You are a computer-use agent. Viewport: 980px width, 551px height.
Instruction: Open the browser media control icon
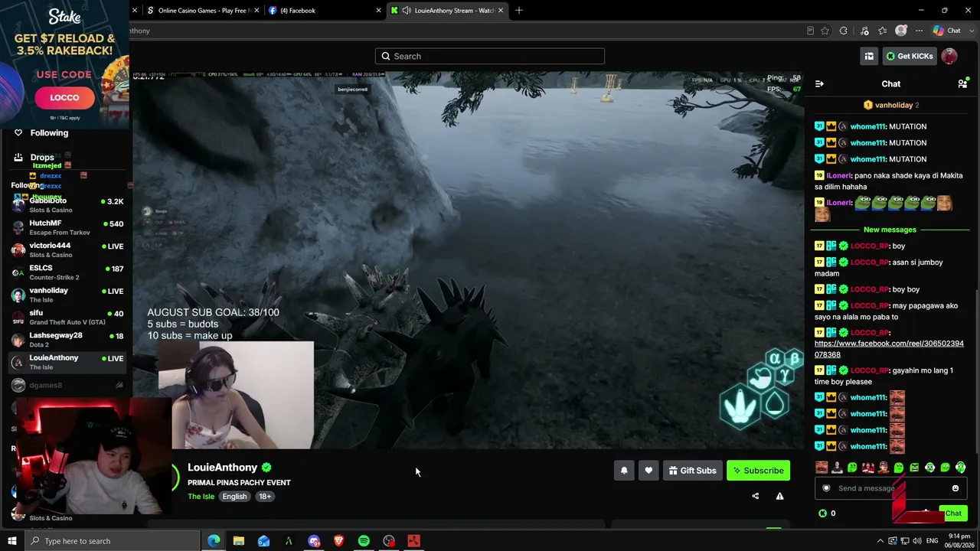864,31
